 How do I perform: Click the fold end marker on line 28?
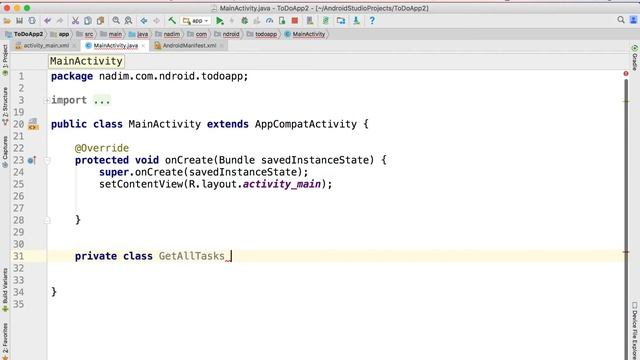click(x=47, y=220)
